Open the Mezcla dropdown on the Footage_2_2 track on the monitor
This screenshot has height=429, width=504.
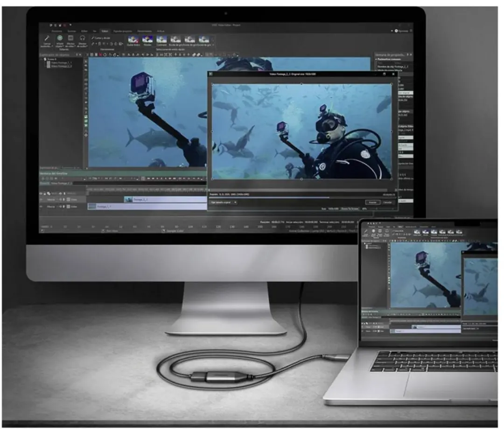point(53,200)
